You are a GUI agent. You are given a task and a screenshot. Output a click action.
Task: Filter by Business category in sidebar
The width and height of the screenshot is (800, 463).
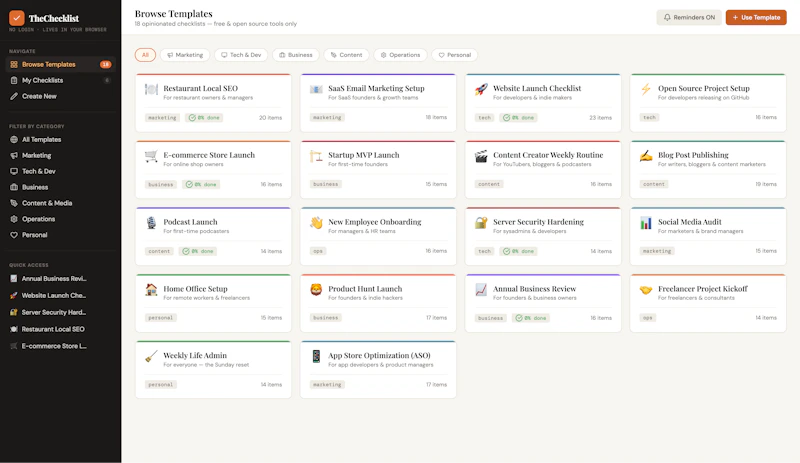tap(60, 187)
